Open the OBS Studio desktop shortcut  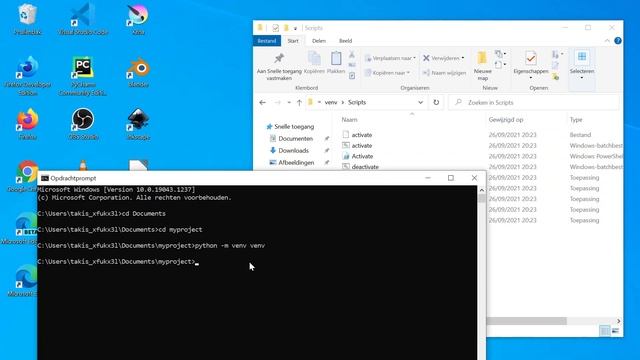point(83,124)
